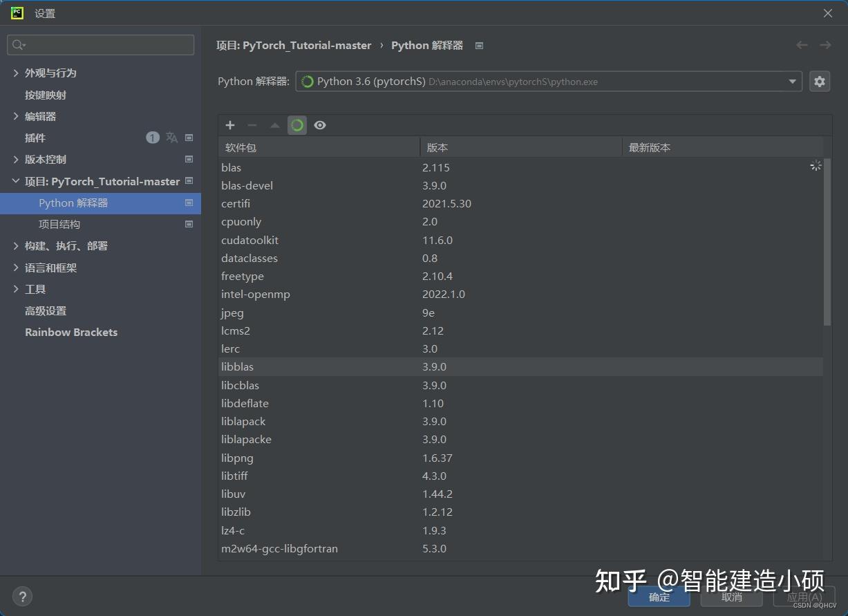Click the upgrade package arrow icon

(x=274, y=125)
